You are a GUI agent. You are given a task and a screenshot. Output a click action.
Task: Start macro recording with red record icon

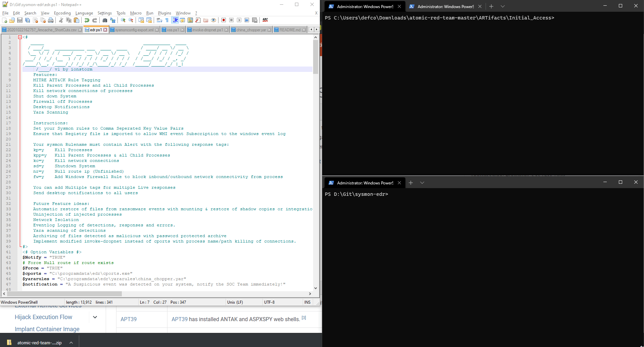[x=224, y=20]
